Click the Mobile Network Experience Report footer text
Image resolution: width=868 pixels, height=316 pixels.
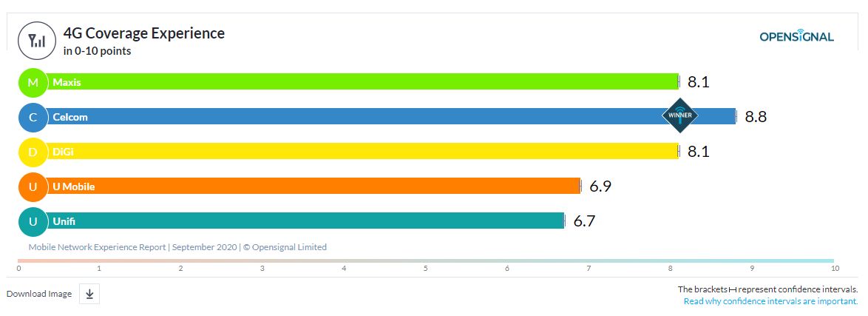[x=177, y=247]
